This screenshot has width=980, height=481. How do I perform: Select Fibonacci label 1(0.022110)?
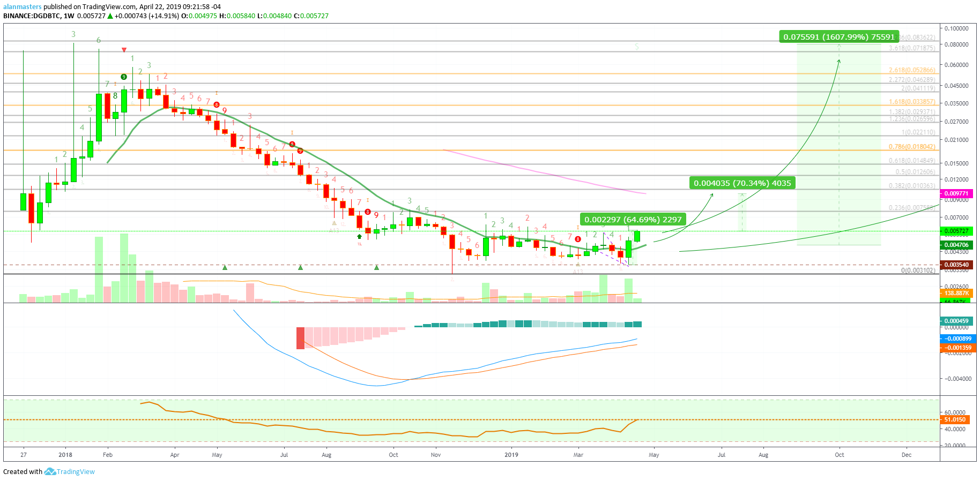[918, 132]
